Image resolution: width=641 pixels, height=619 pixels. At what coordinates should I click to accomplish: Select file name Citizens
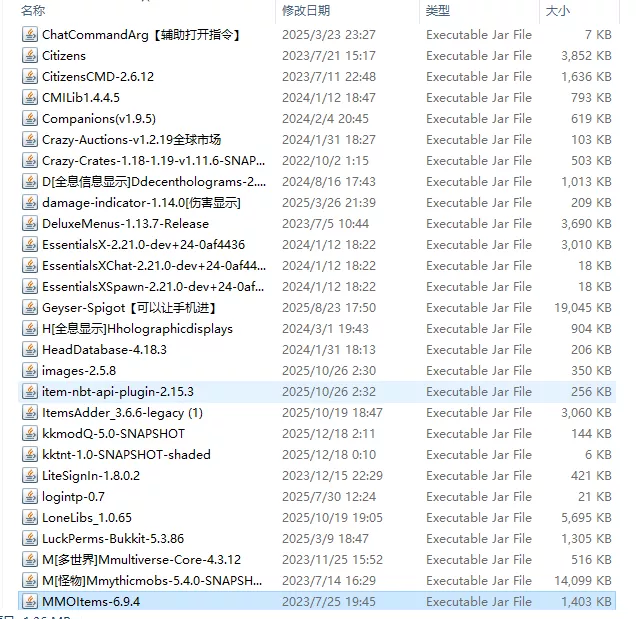(x=64, y=56)
